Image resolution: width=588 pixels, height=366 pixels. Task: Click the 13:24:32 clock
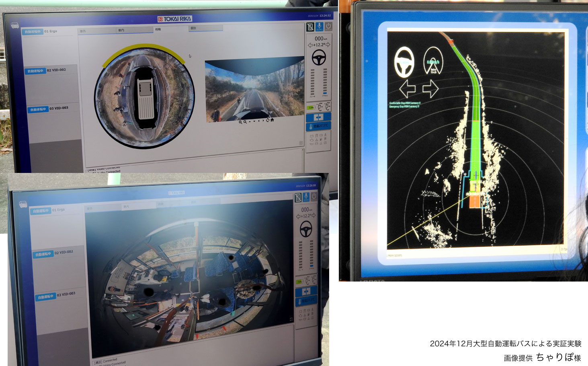(325, 16)
